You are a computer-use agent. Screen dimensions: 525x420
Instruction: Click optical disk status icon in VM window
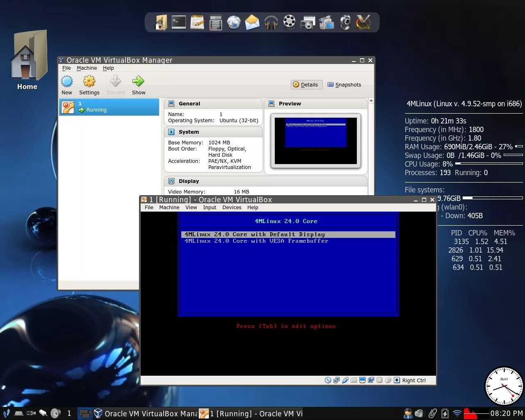pos(328,380)
